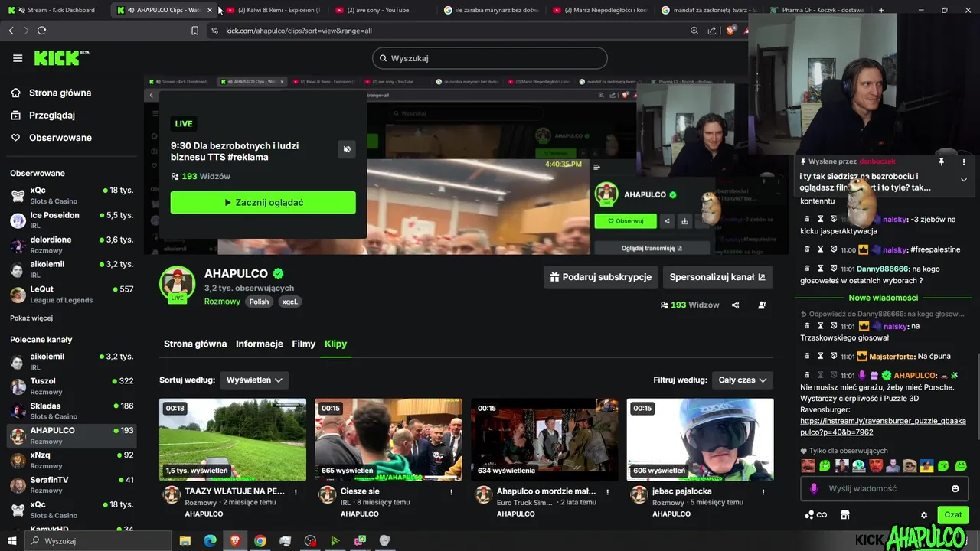The width and height of the screenshot is (980, 551).
Task: Open new browser tab
Action: 881,10
